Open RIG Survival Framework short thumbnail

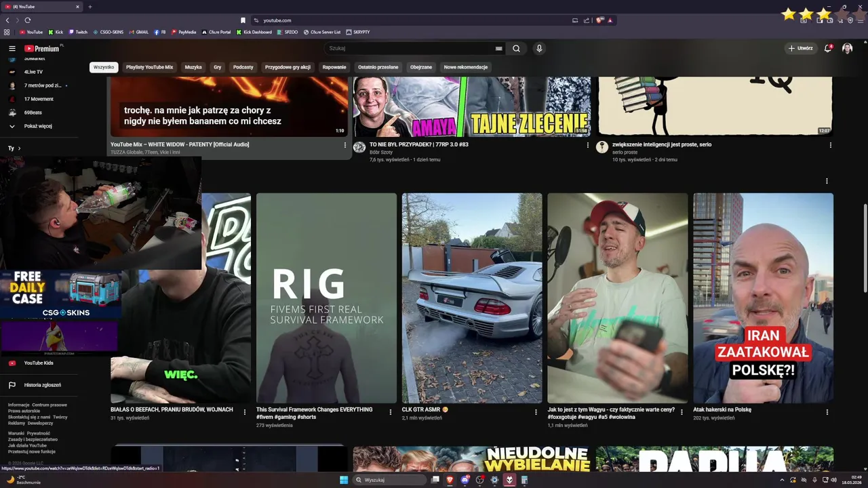[x=326, y=298]
